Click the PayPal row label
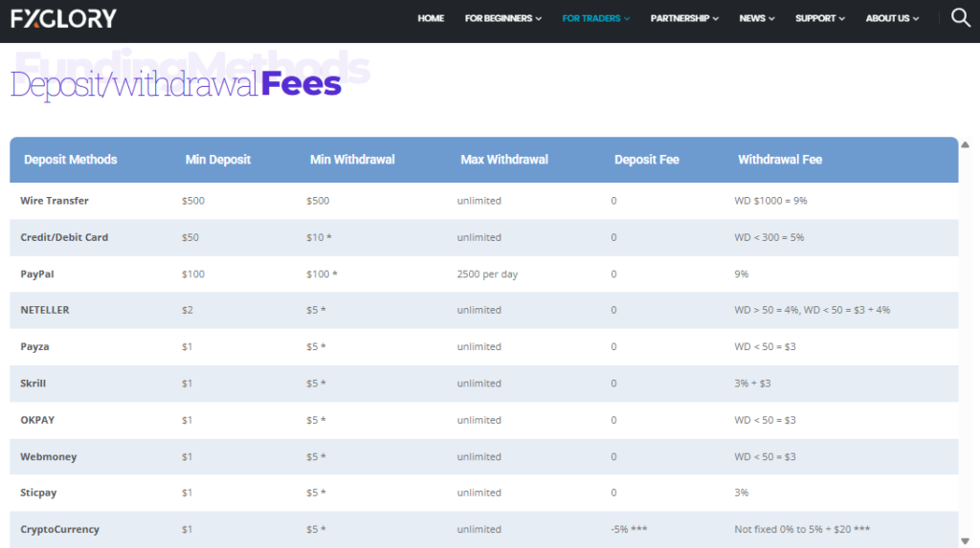The width and height of the screenshot is (980, 548). tap(37, 274)
